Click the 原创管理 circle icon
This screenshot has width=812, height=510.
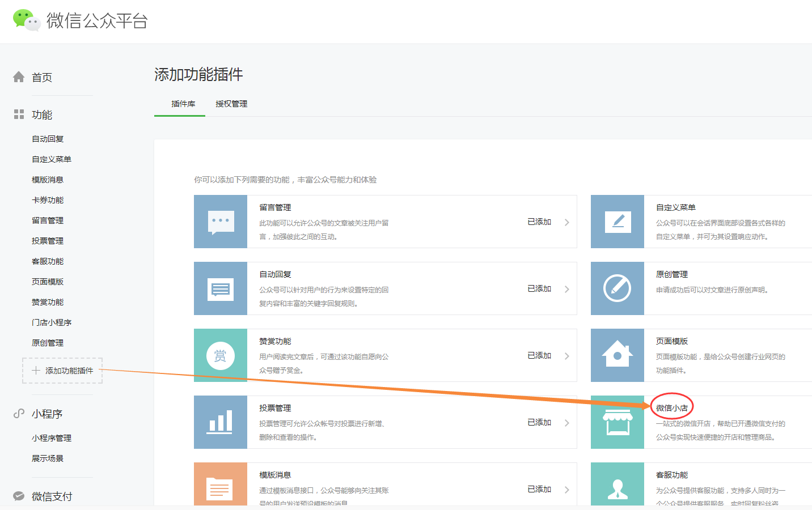[x=618, y=288]
